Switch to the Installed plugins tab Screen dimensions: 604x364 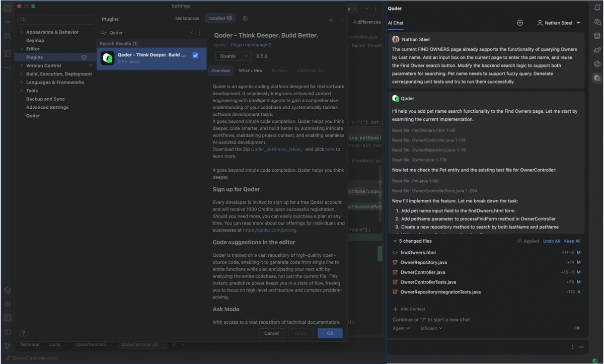coord(220,18)
